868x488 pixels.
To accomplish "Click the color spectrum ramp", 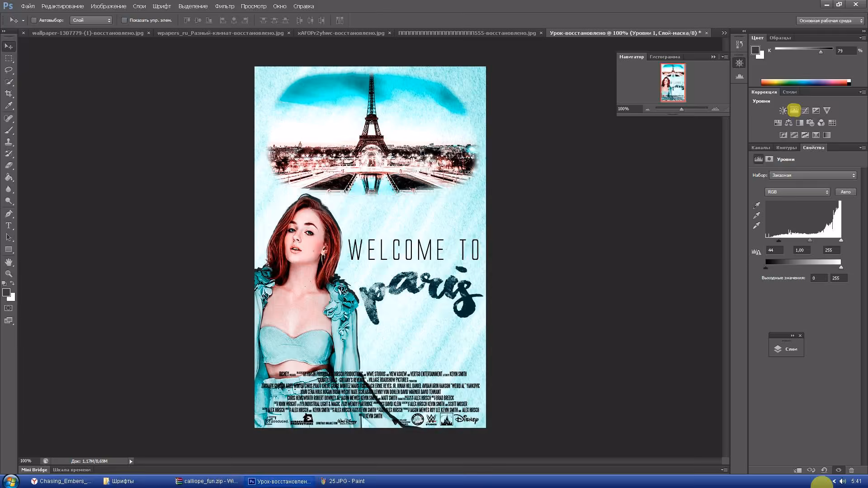I will pos(806,82).
